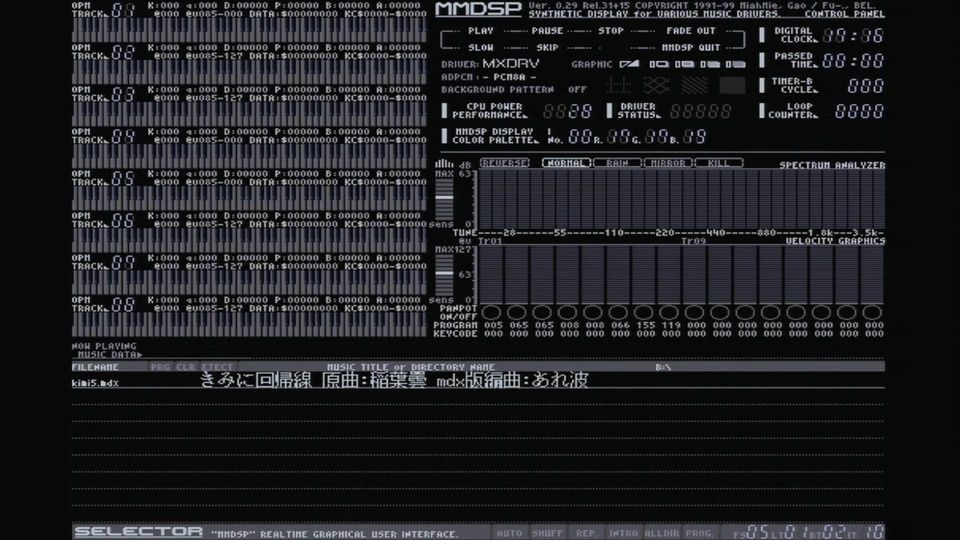Screen dimensions: 960x540
Task: Enable AUTO mode in the selector bar
Action: click(x=509, y=533)
